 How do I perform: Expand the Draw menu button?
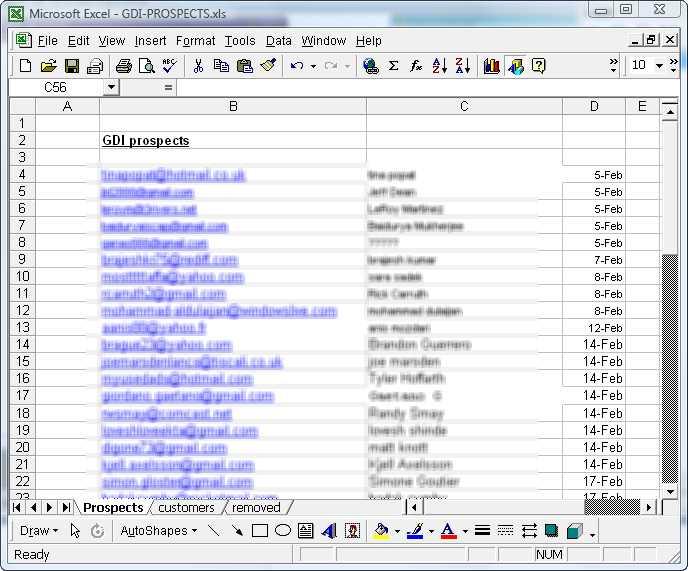(x=39, y=531)
